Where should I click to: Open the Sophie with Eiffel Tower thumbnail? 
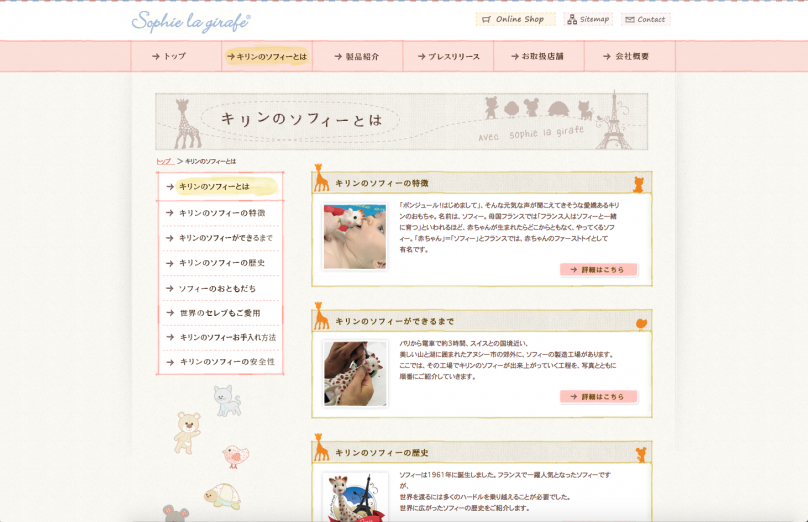coord(355,497)
